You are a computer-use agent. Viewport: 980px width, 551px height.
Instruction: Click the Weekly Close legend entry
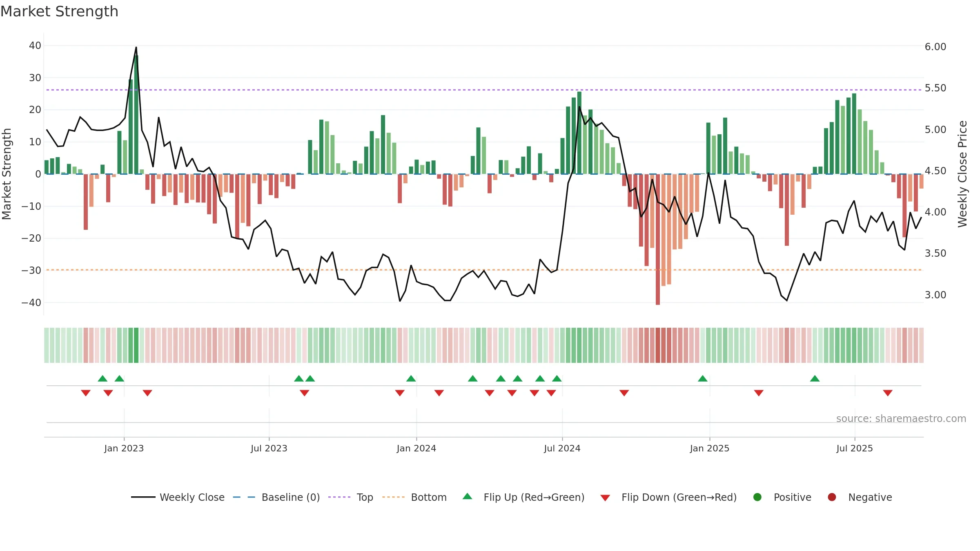[178, 497]
